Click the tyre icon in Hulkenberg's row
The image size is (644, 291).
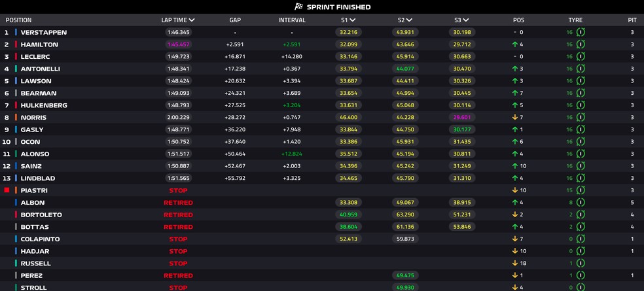pyautogui.click(x=581, y=105)
